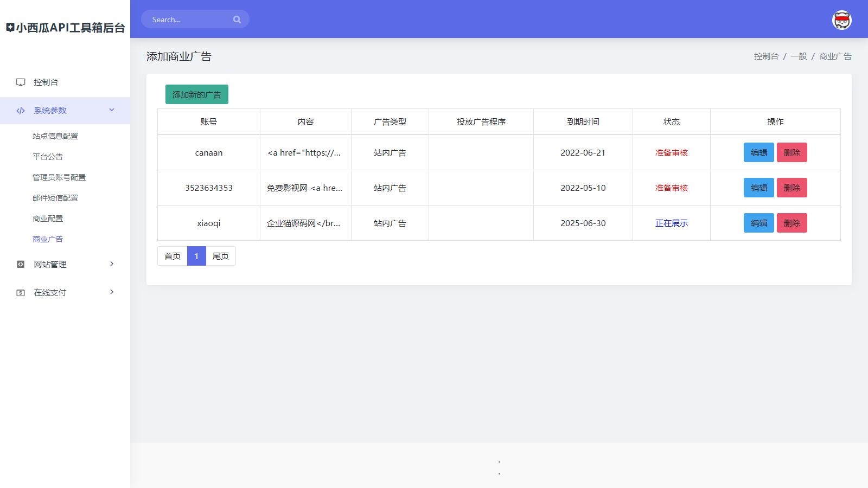Click content cell starting <a href="https://
Screen dimensions: 868x488
pyautogui.click(x=305, y=153)
